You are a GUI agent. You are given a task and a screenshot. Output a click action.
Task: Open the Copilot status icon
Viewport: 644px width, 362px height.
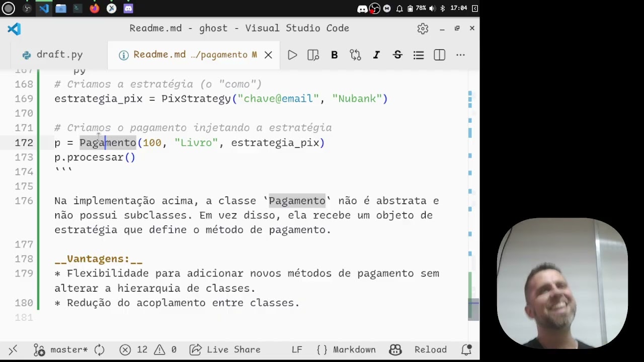[x=395, y=349]
